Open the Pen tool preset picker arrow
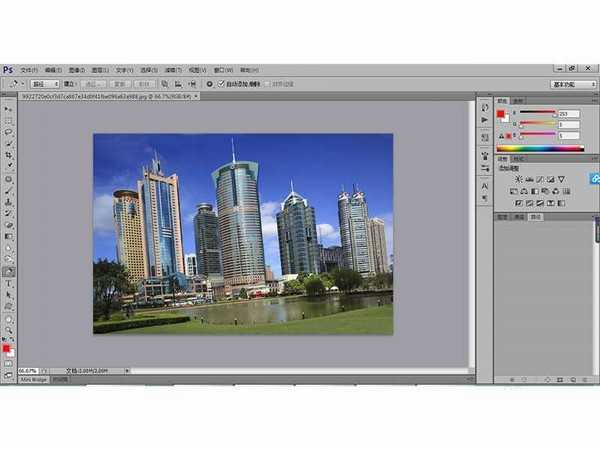The width and height of the screenshot is (600, 450). coord(20,84)
